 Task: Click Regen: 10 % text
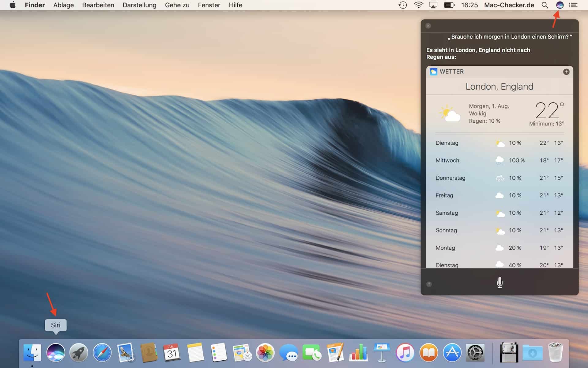coord(484,121)
